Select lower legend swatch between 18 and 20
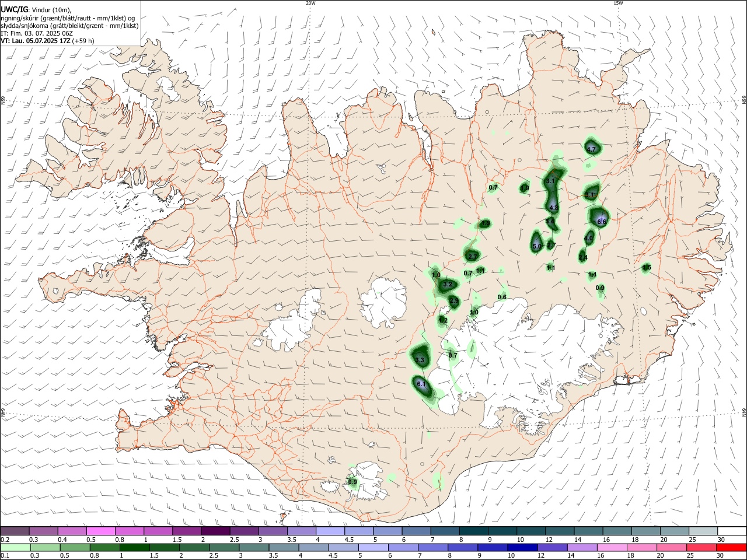Viewport: 747px width, 560px height. [x=643, y=547]
